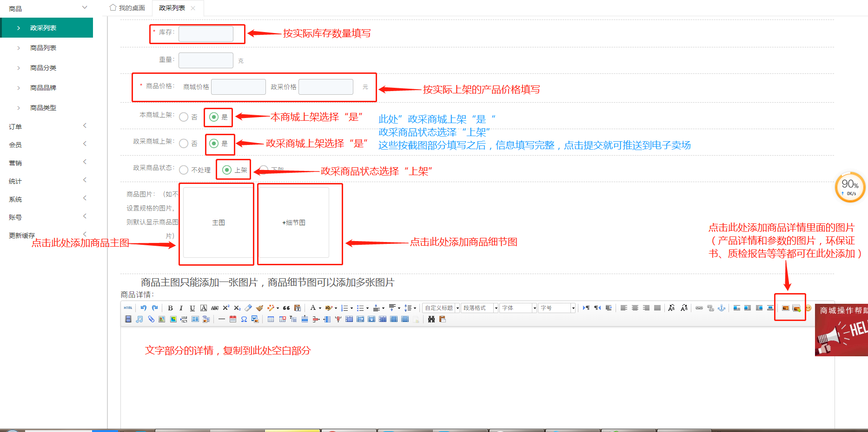
Task: Choose '不处理' for 政采商品状态
Action: coord(184,170)
